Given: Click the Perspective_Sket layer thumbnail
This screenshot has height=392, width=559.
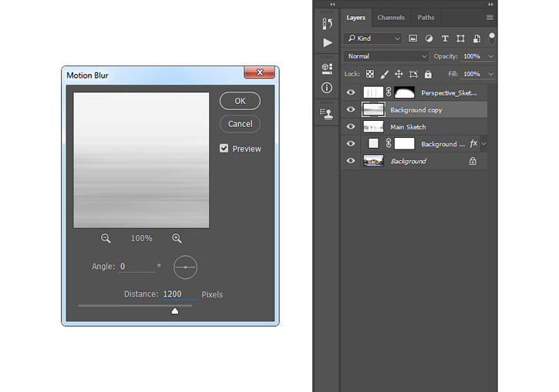Looking at the screenshot, I should pyautogui.click(x=373, y=92).
